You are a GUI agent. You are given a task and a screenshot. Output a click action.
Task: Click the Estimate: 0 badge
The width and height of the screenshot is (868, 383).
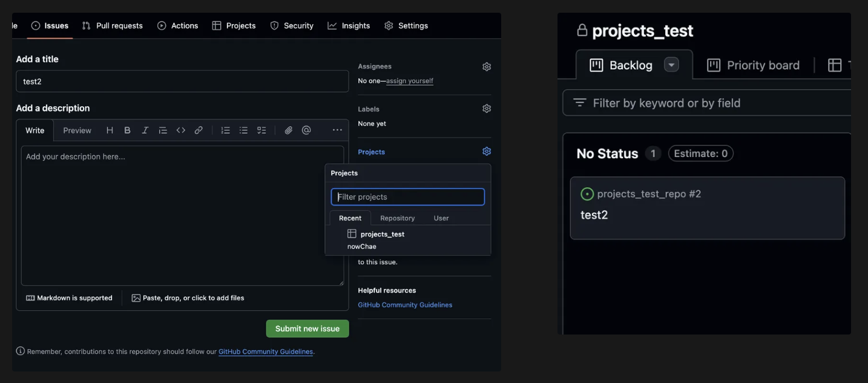(x=700, y=154)
